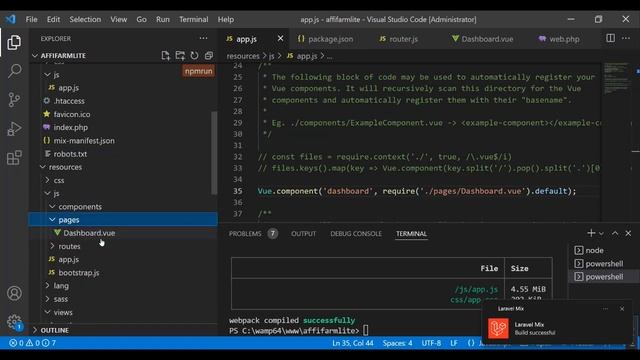The height and width of the screenshot is (360, 640).
Task: Open the Extensions view
Action: click(x=14, y=158)
